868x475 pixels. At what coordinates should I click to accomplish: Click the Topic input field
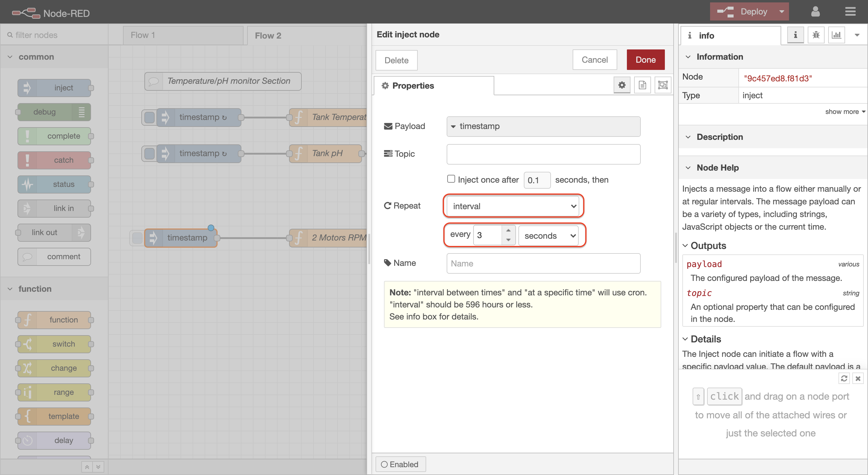click(x=543, y=154)
